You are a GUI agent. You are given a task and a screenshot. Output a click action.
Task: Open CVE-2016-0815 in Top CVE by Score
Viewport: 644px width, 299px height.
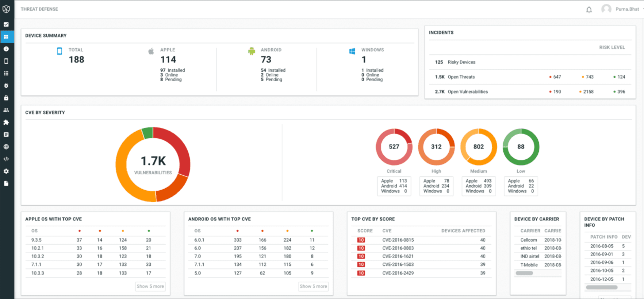pyautogui.click(x=398, y=240)
